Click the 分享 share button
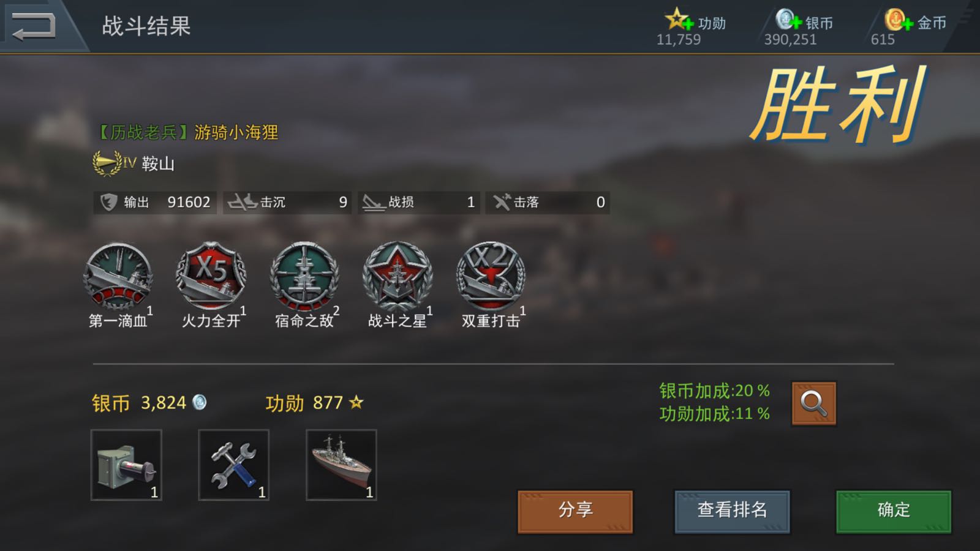 point(575,511)
